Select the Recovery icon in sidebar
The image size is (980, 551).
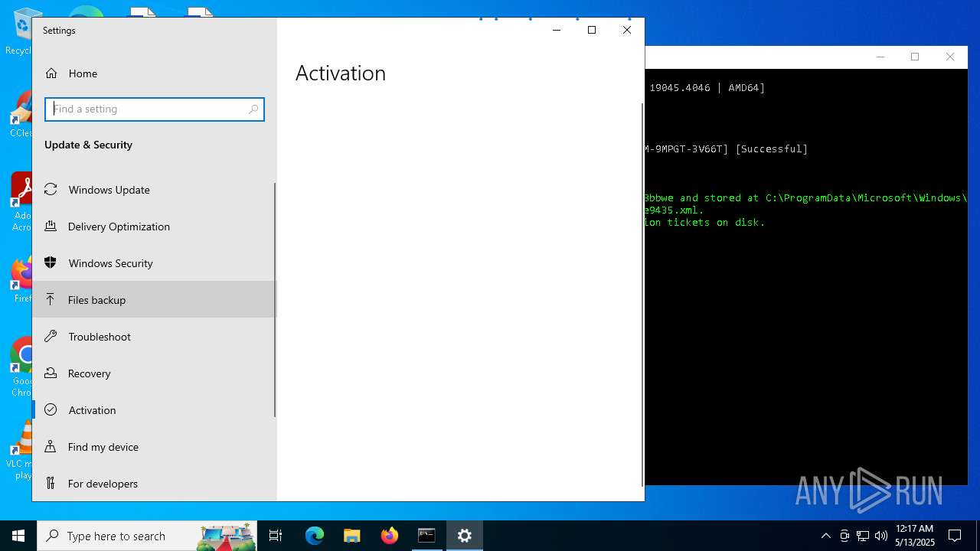pos(51,373)
